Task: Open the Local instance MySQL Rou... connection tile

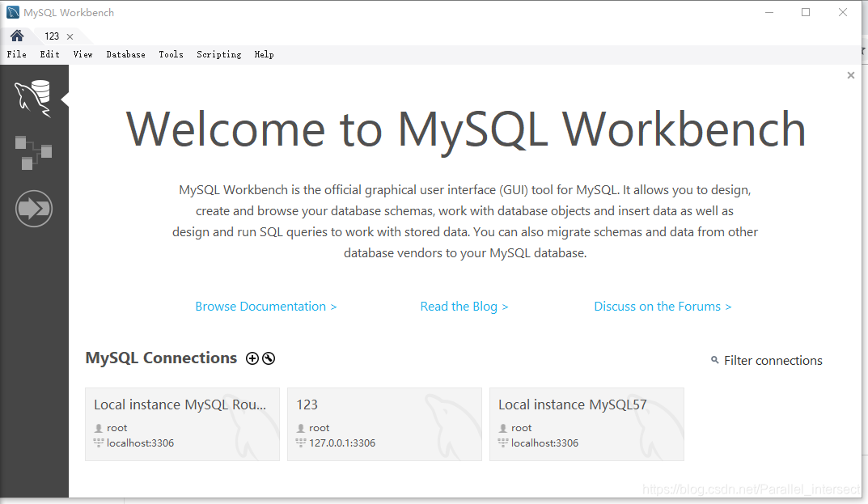Action: [x=182, y=424]
